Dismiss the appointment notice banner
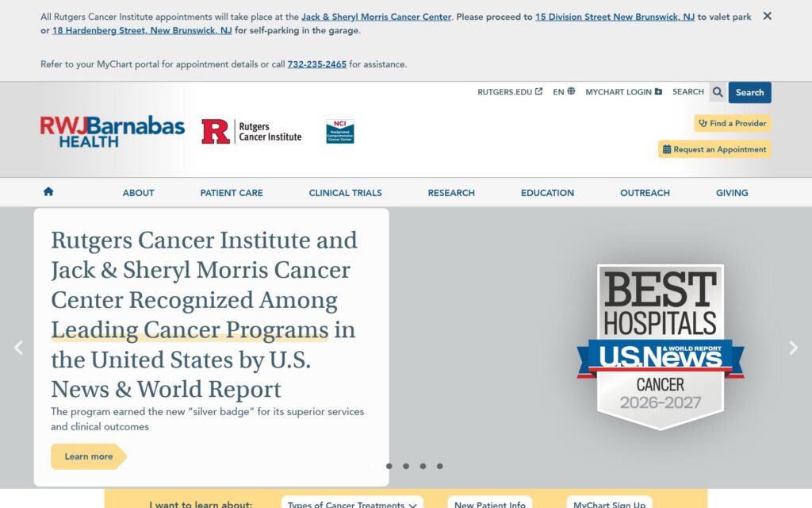Viewport: 812px width, 508px height. click(767, 16)
